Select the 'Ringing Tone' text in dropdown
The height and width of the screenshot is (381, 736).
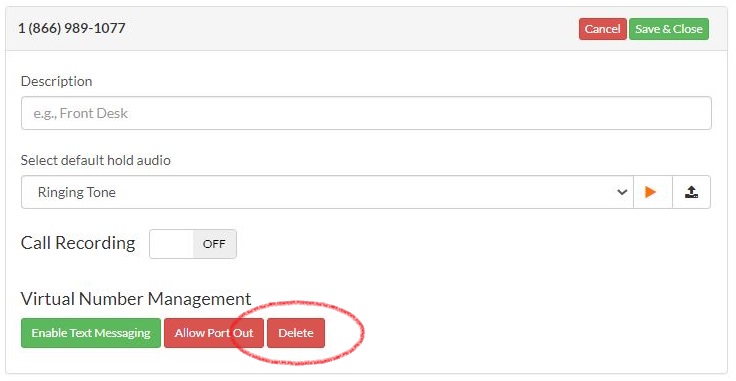(77, 192)
